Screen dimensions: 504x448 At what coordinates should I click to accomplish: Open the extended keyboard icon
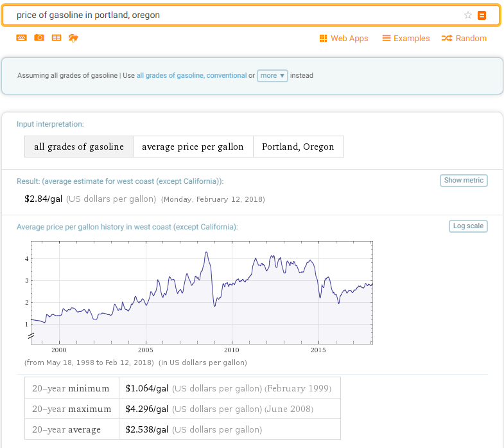22,38
